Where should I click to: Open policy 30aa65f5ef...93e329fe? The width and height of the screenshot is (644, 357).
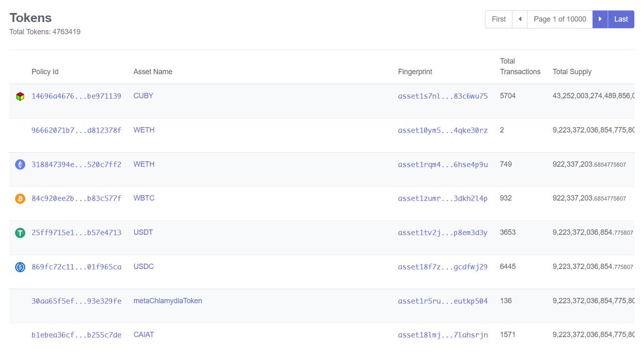(76, 301)
